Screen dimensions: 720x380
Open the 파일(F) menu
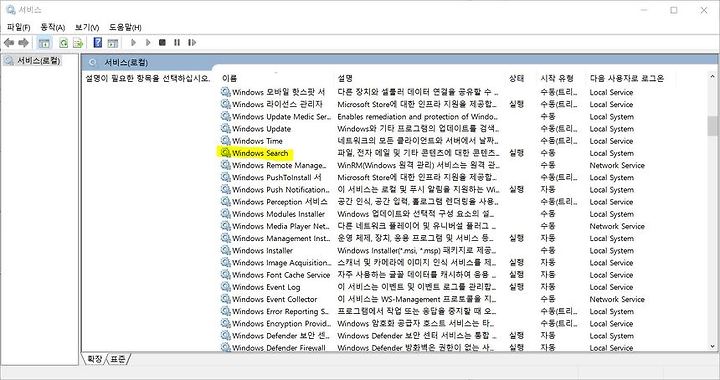coord(19,28)
